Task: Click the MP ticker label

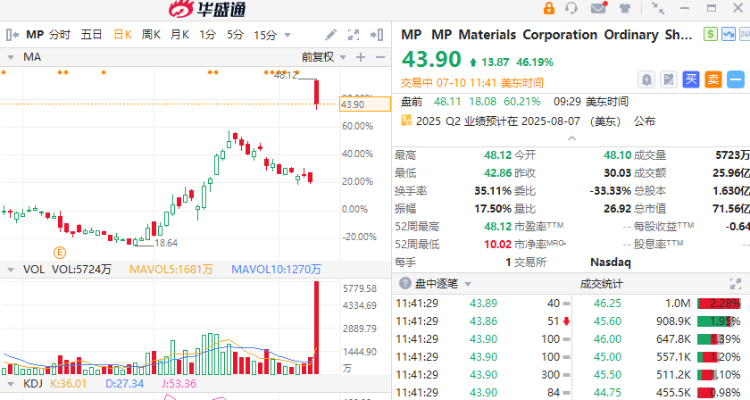Action: pyautogui.click(x=35, y=35)
